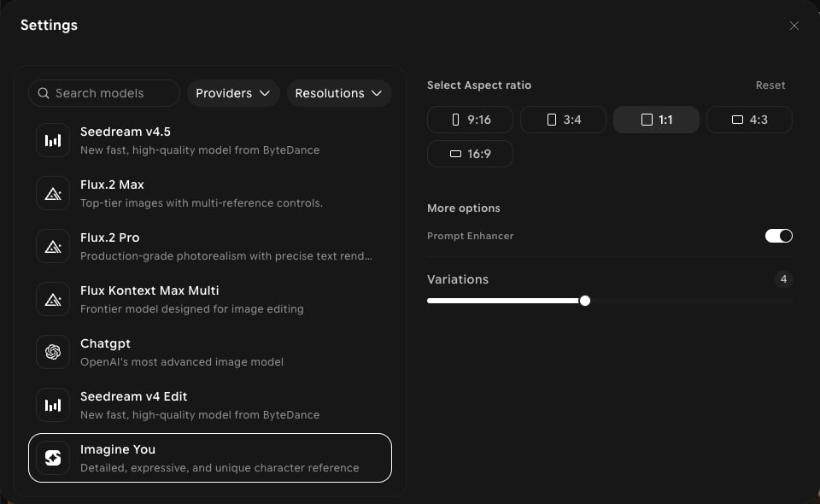The image size is (820, 504).
Task: Click the Variations slider handle
Action: (584, 301)
